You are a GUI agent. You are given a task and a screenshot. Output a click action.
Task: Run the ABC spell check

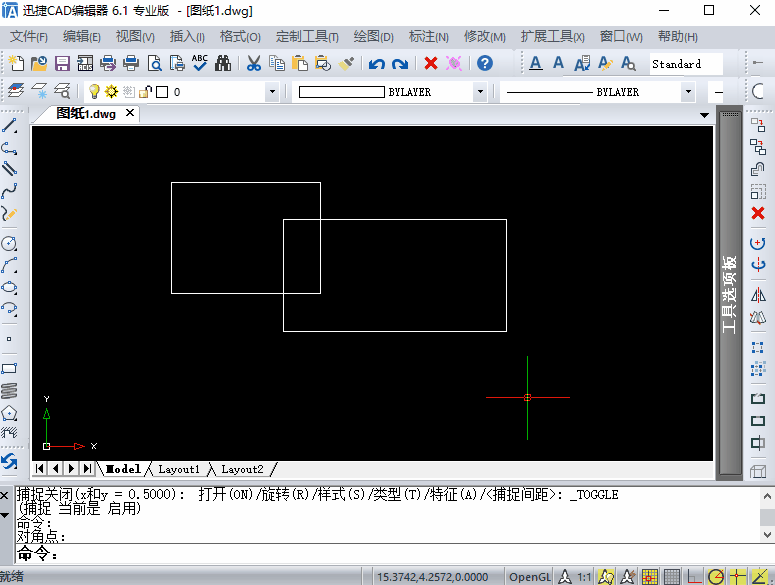point(200,63)
